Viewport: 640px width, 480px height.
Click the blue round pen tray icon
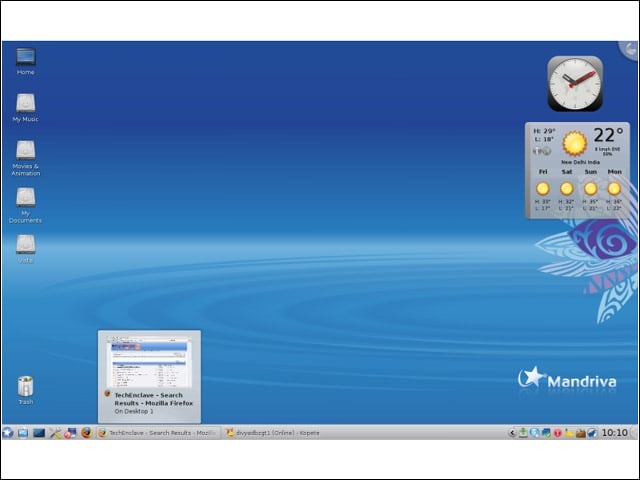pyautogui.click(x=592, y=433)
